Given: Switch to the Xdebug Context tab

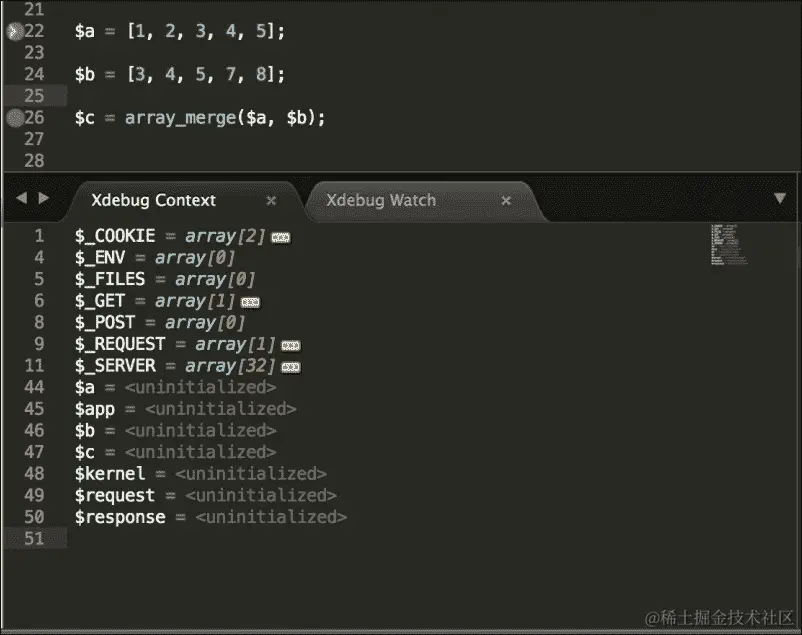Looking at the screenshot, I should tap(152, 200).
